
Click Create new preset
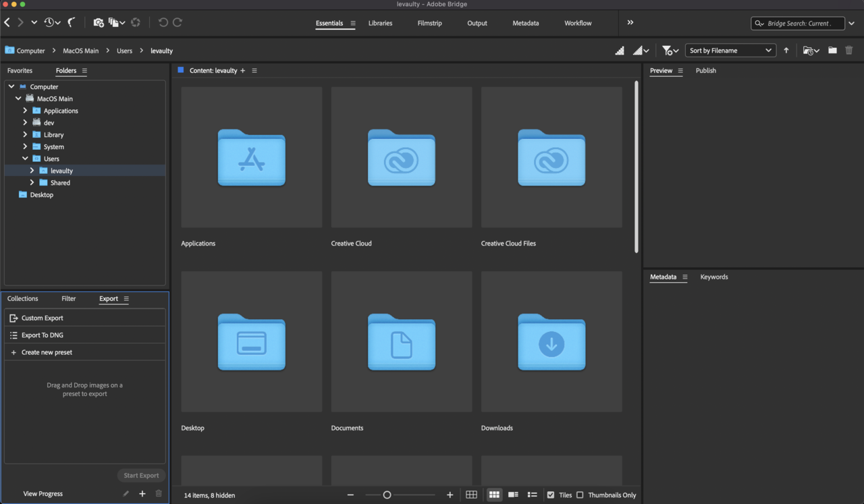tap(47, 352)
